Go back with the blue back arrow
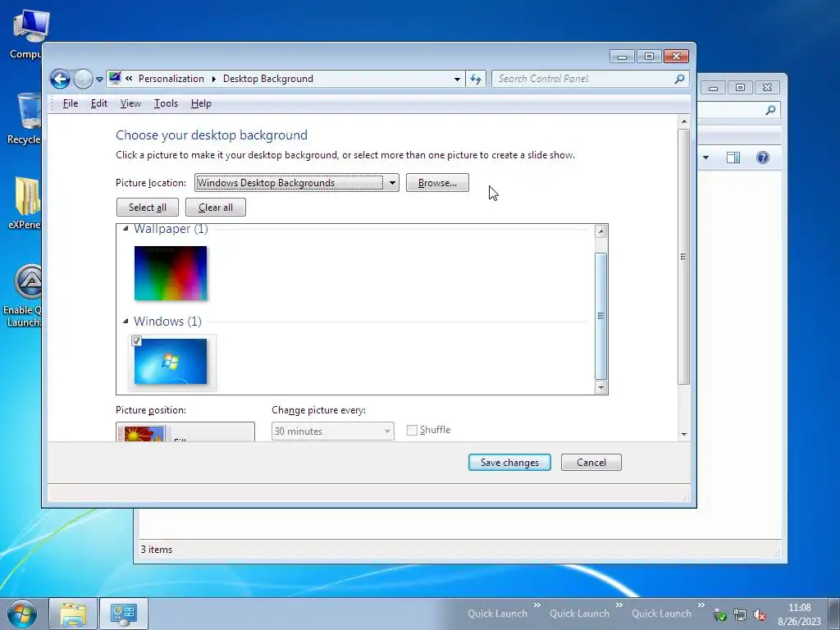The width and height of the screenshot is (840, 630). 60,80
